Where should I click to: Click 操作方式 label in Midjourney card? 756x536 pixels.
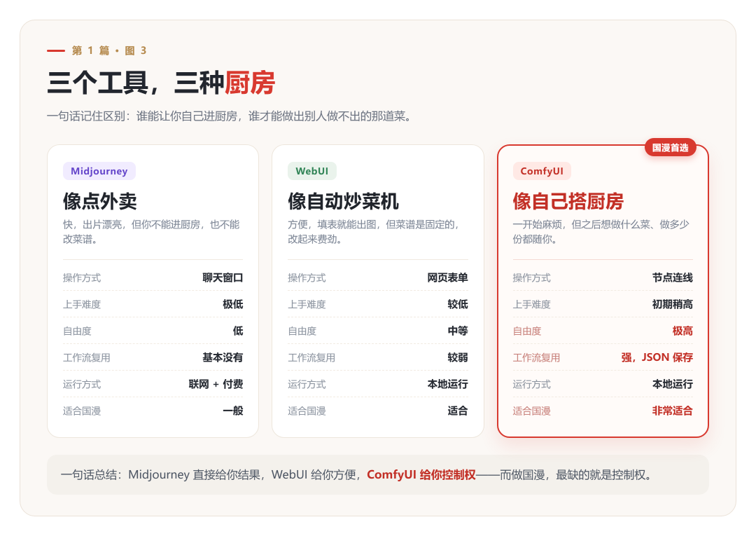[82, 278]
